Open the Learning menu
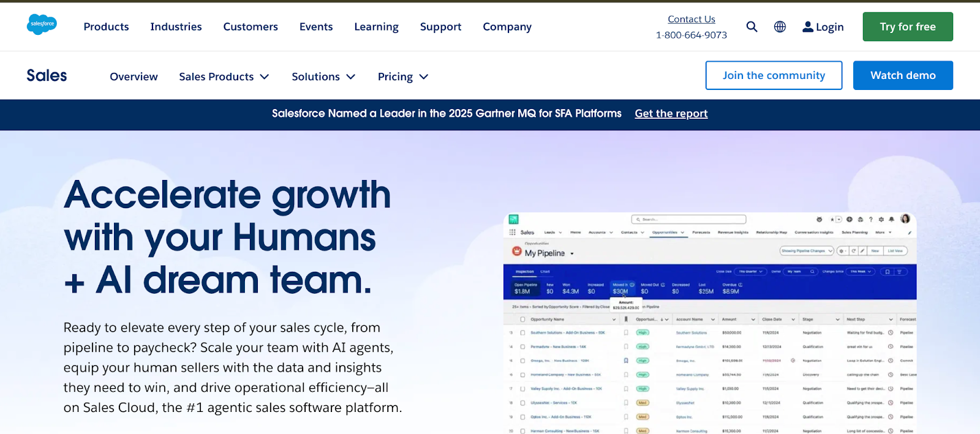The image size is (980, 434). pos(376,26)
